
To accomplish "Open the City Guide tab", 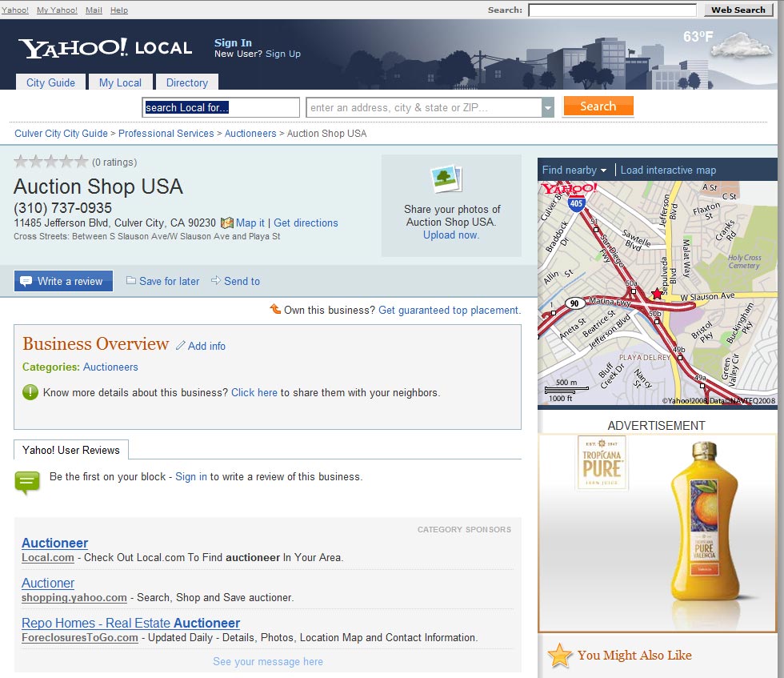I will pos(50,82).
